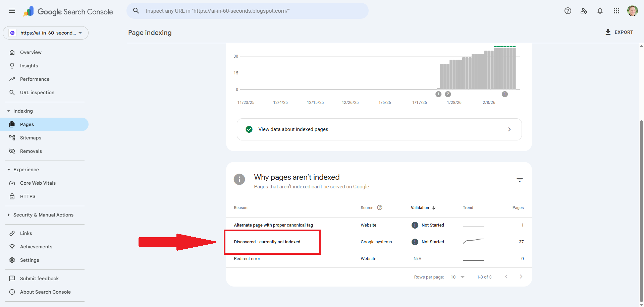The height and width of the screenshot is (307, 644).
Task: Open the Rows per page dropdown
Action: [457, 277]
